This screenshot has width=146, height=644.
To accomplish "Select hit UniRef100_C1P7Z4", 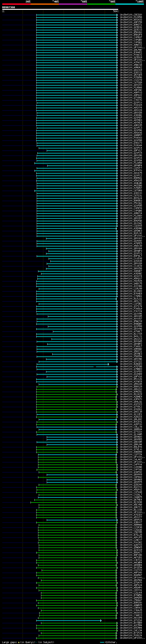I will click(131, 454).
